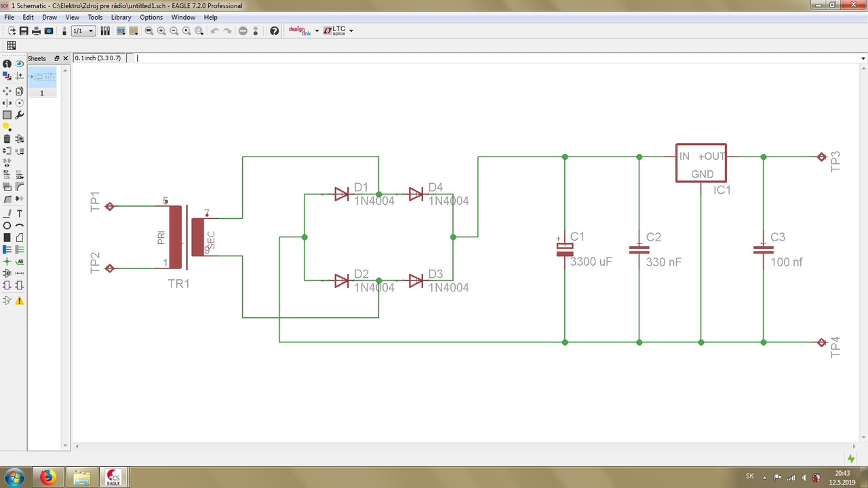Select the Info tool icon
The image size is (868, 488).
pos(7,64)
